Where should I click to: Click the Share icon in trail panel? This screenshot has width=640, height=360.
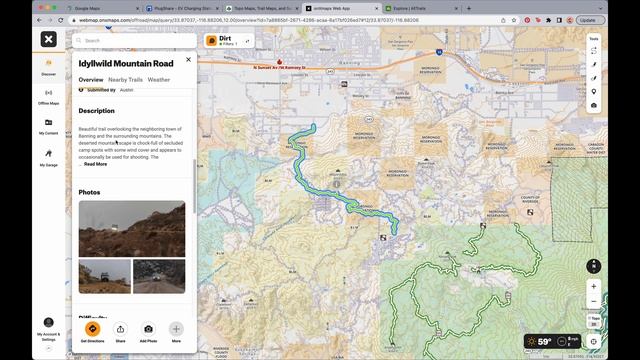pos(120,329)
